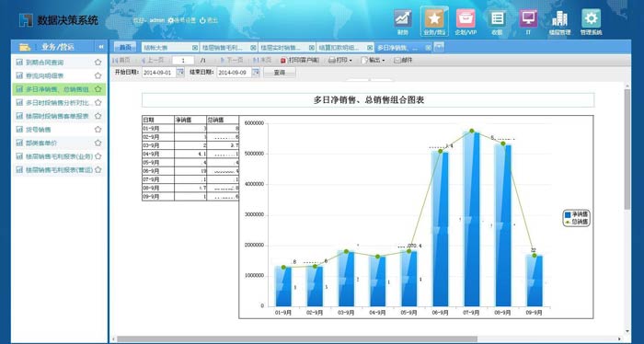This screenshot has width=644, height=344.
Task: Toggle star on the highlighted green sidebar item
Action: (98, 89)
